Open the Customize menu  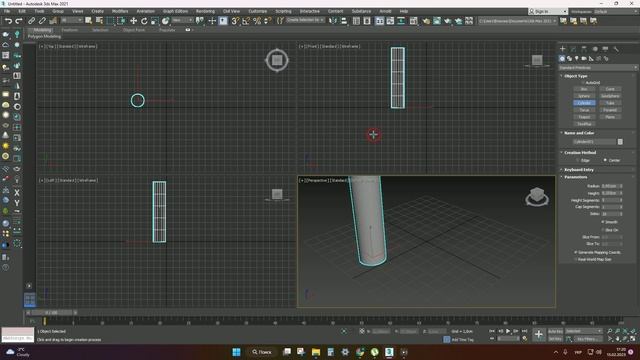click(258, 11)
